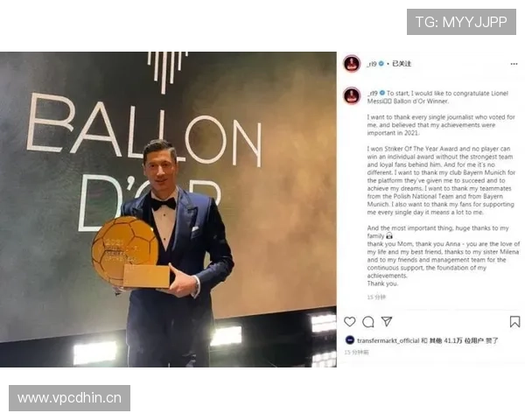
Task: Click the verified badge in the caption
Action: click(x=382, y=93)
